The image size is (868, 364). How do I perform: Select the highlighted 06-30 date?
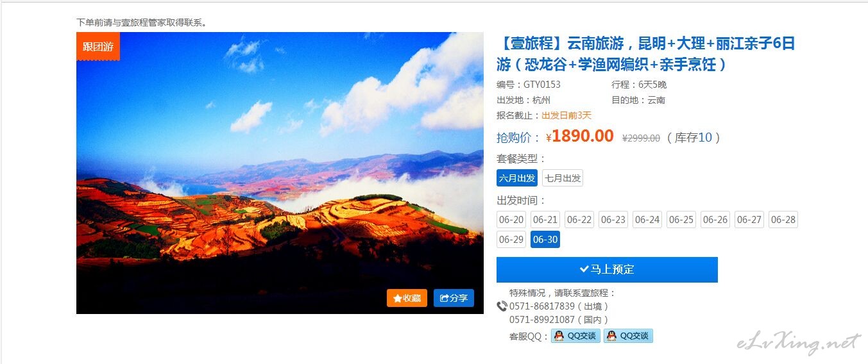pos(545,240)
